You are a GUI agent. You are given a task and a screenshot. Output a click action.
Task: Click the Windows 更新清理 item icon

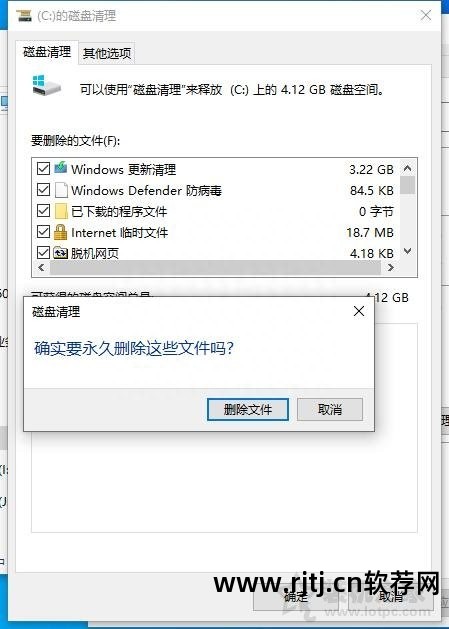pos(61,168)
